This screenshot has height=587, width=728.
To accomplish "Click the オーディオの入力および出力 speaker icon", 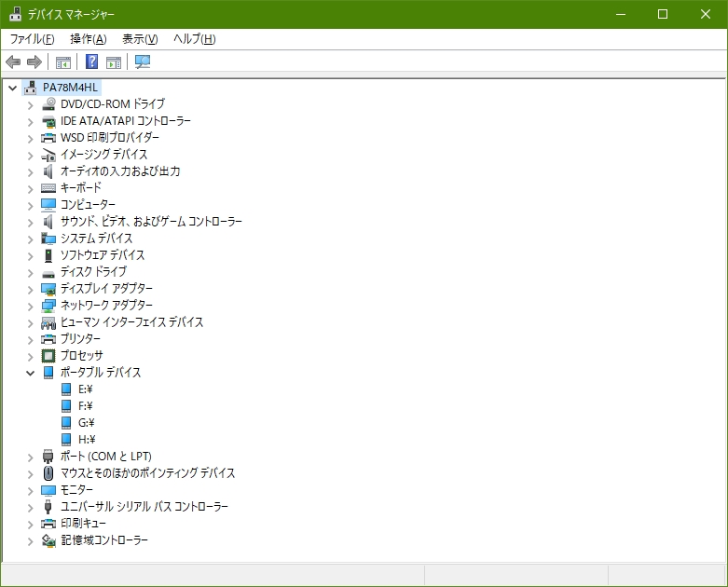I will [x=48, y=171].
